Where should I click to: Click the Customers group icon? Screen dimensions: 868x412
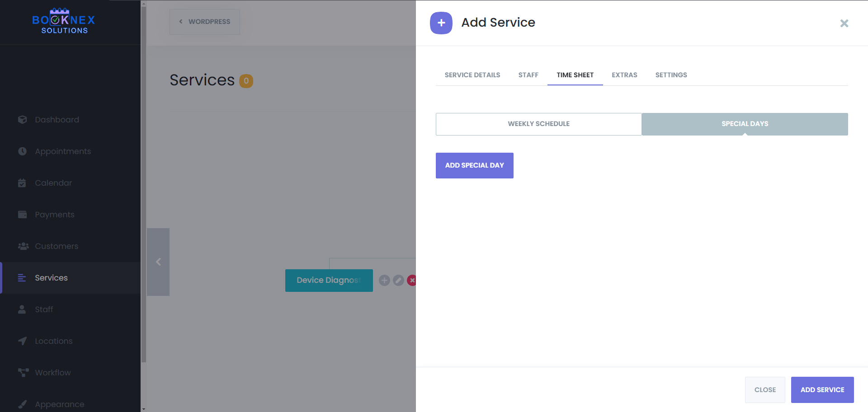[23, 246]
